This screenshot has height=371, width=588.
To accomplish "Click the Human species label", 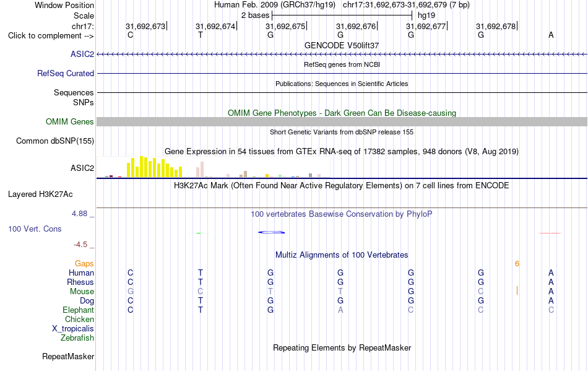I will click(81, 273).
